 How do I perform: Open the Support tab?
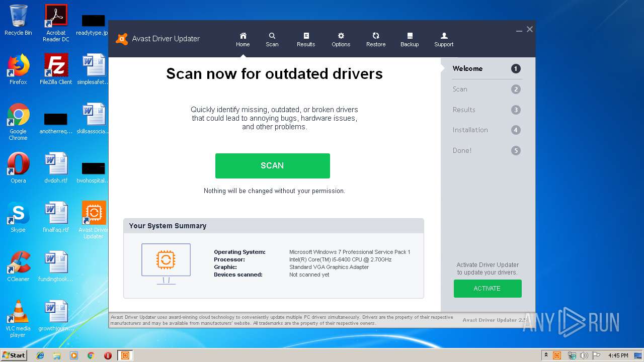444,40
